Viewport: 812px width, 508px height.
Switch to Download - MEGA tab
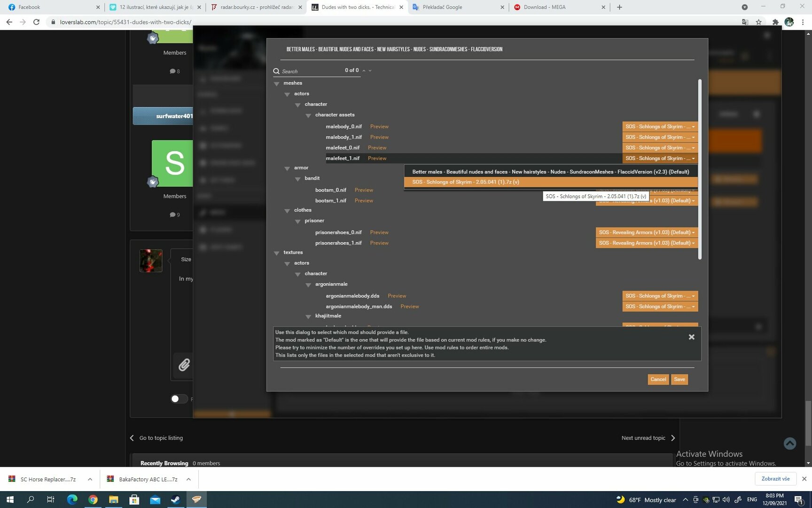click(x=559, y=7)
